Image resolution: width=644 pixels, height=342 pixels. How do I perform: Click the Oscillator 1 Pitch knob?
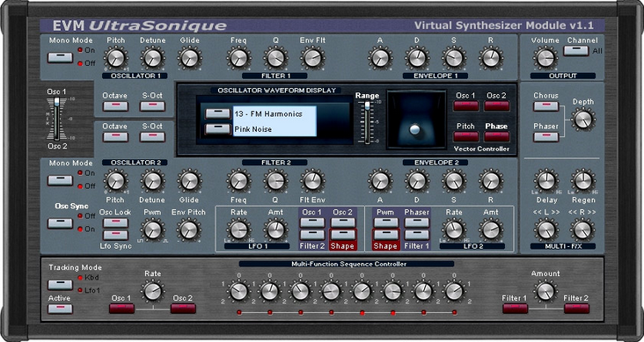point(116,58)
